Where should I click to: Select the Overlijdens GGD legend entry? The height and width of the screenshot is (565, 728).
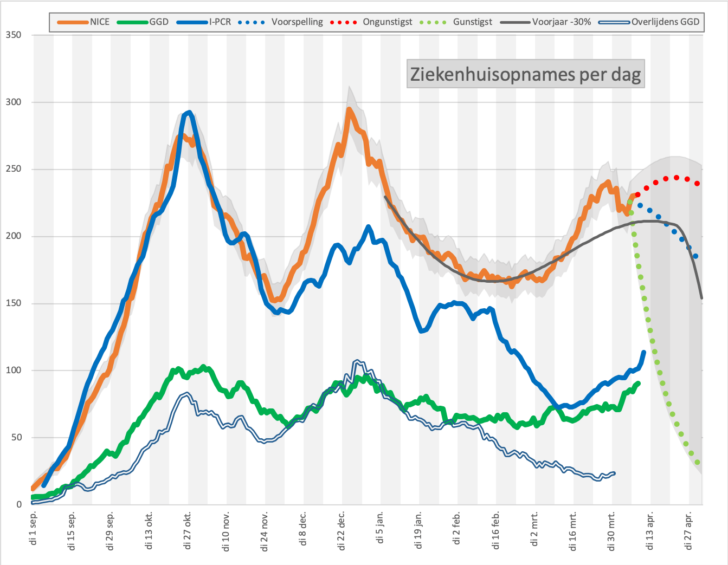[648, 22]
